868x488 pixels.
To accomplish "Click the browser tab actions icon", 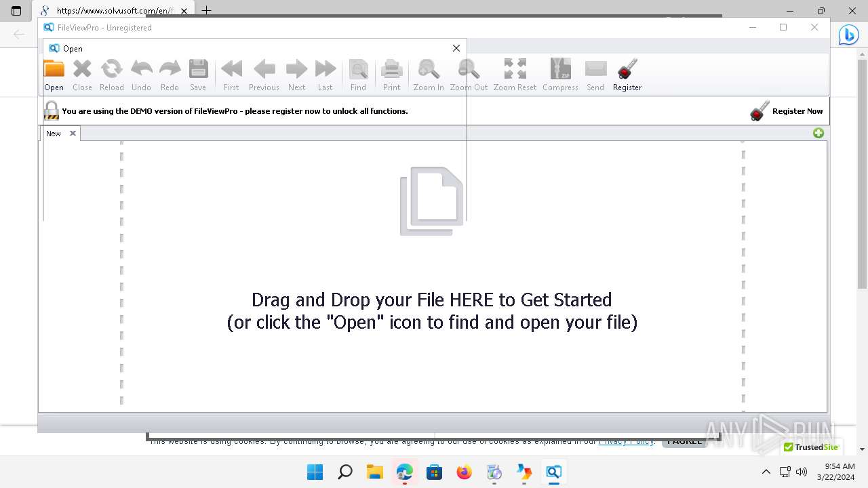I will (16, 11).
